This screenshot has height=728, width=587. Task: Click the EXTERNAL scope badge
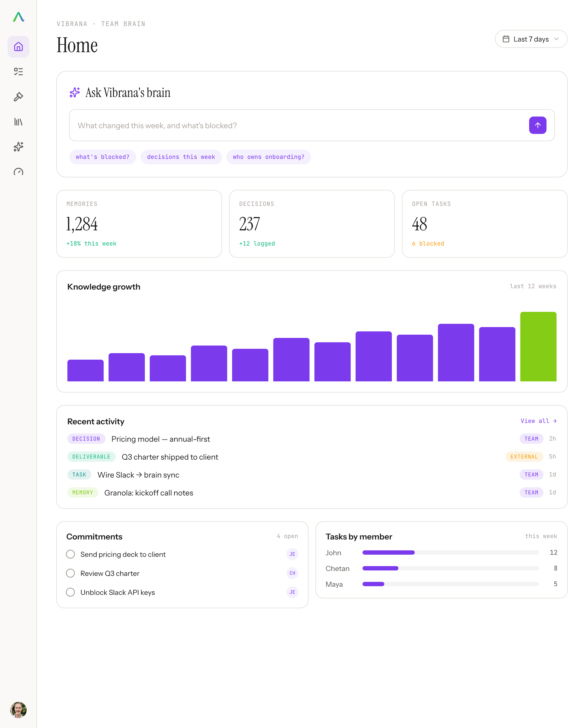point(524,457)
